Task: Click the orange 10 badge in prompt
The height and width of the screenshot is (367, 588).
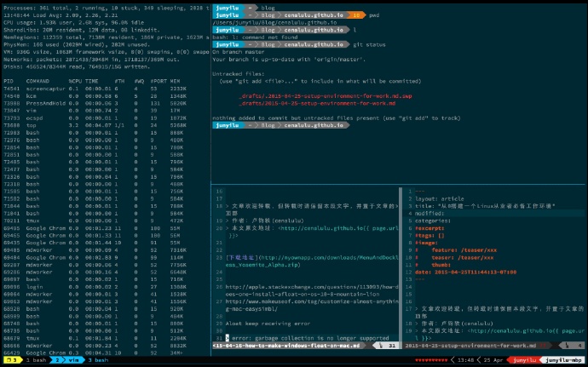Action: click(356, 15)
